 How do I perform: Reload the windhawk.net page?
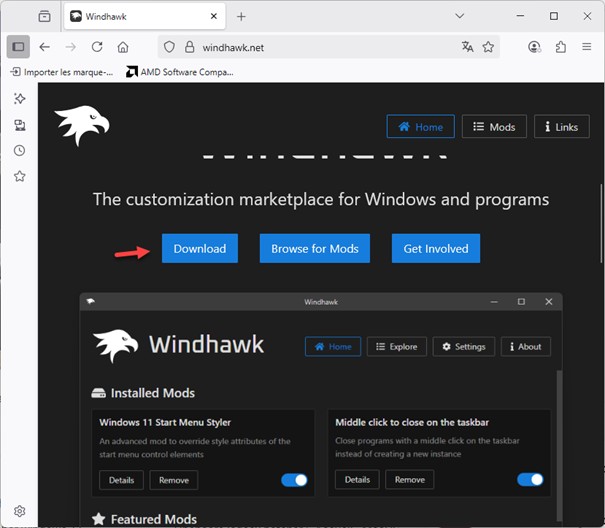point(97,47)
